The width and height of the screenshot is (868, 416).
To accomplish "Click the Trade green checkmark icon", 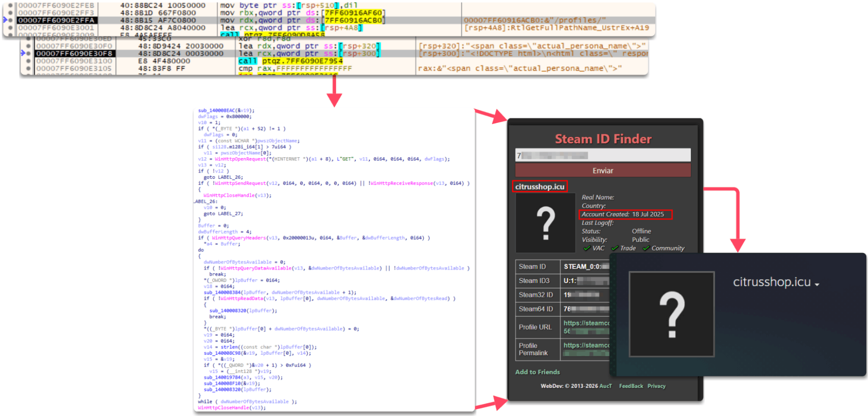I will point(614,248).
